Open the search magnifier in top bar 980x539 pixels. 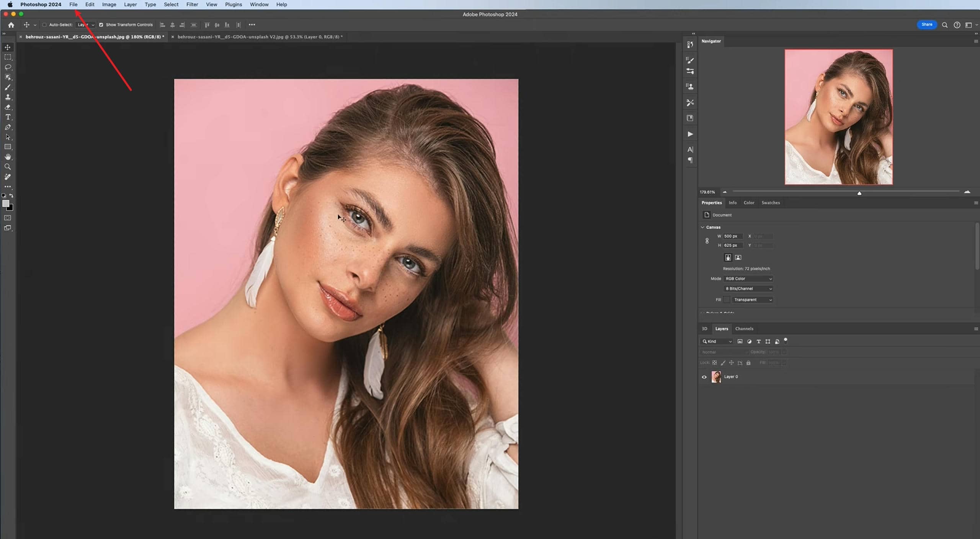(x=945, y=25)
